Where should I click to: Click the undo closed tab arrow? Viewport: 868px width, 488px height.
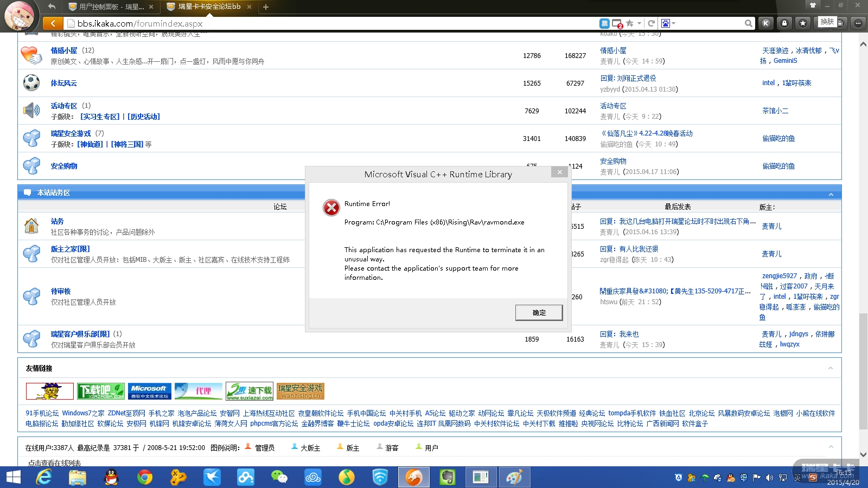tap(52, 7)
